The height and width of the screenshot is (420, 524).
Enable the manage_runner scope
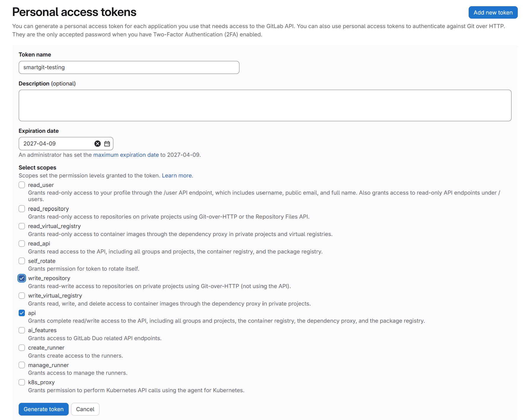[22, 365]
